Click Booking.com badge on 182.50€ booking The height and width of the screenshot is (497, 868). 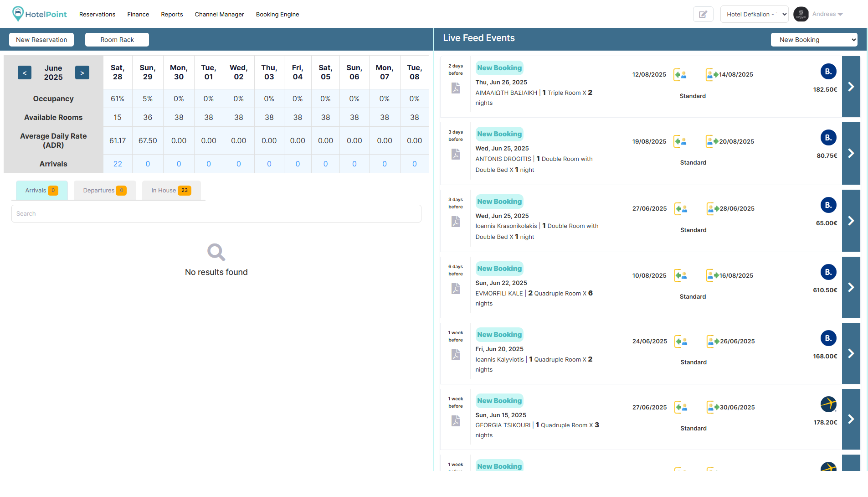point(828,71)
